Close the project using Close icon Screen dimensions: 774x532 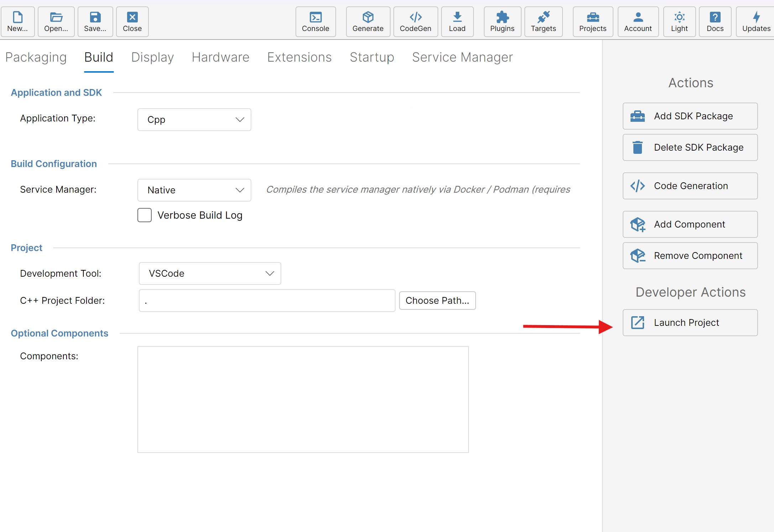pos(132,22)
